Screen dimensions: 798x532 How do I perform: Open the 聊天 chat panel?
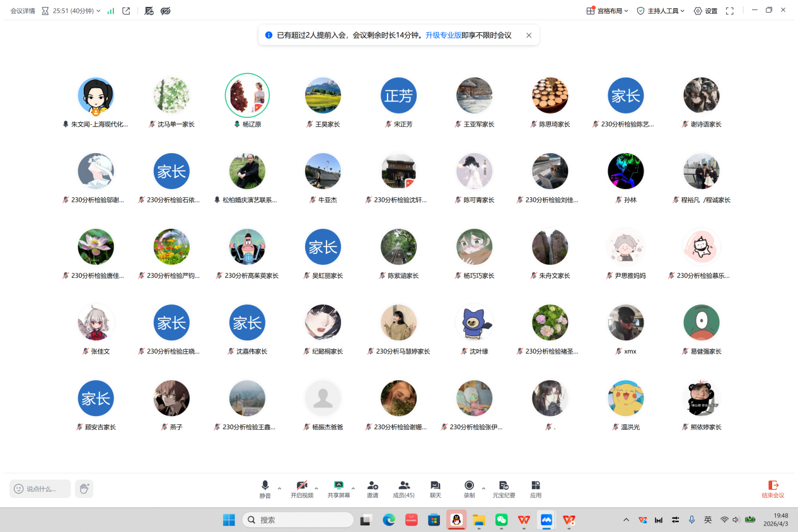pos(435,489)
